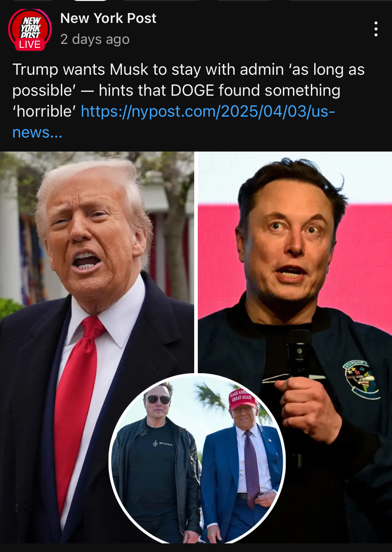Click the red Make America Great Again hat
This screenshot has width=392, height=552.
point(243,398)
